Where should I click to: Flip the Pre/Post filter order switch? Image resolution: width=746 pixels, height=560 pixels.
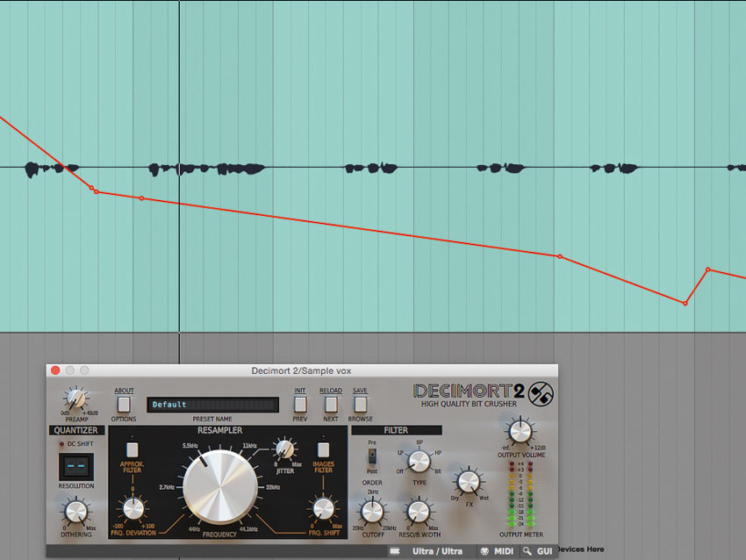[x=372, y=456]
